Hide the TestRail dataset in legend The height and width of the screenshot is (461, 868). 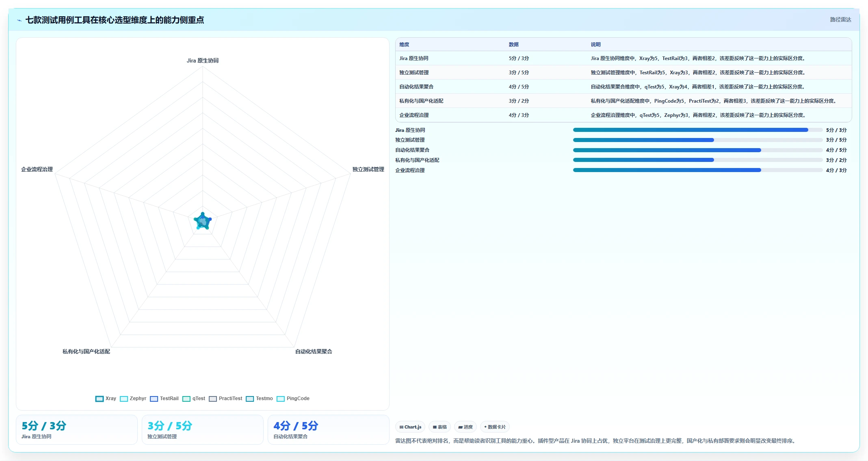click(x=164, y=399)
